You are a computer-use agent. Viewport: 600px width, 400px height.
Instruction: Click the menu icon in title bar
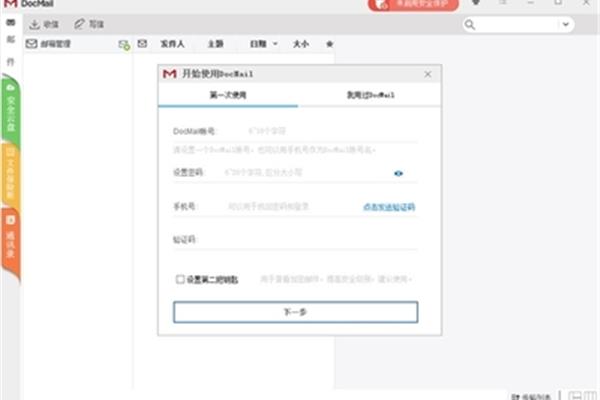503,3
